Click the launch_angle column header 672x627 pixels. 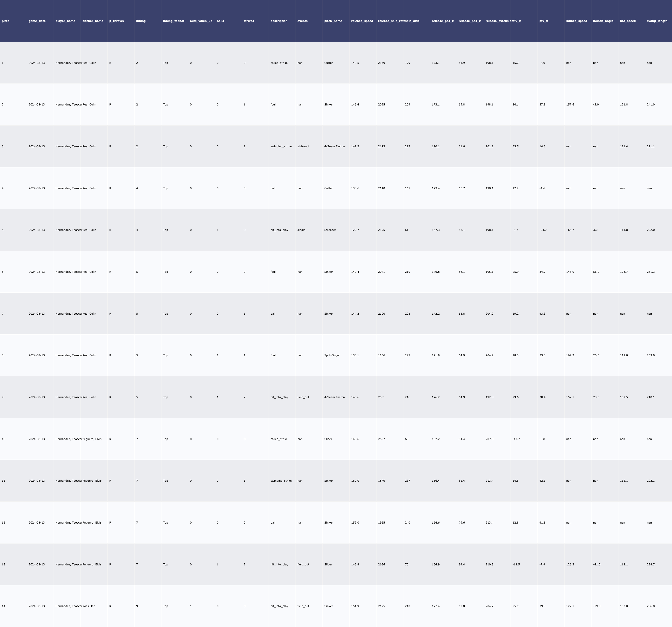coord(603,21)
